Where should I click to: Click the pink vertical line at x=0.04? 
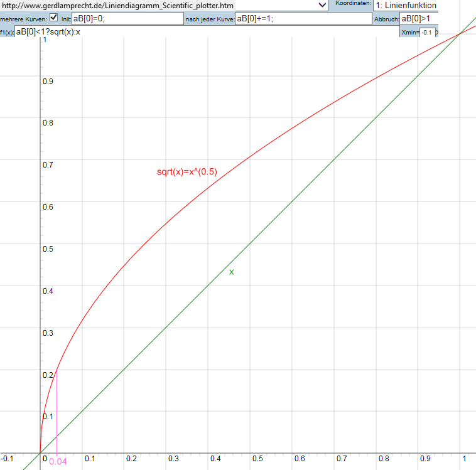click(57, 414)
